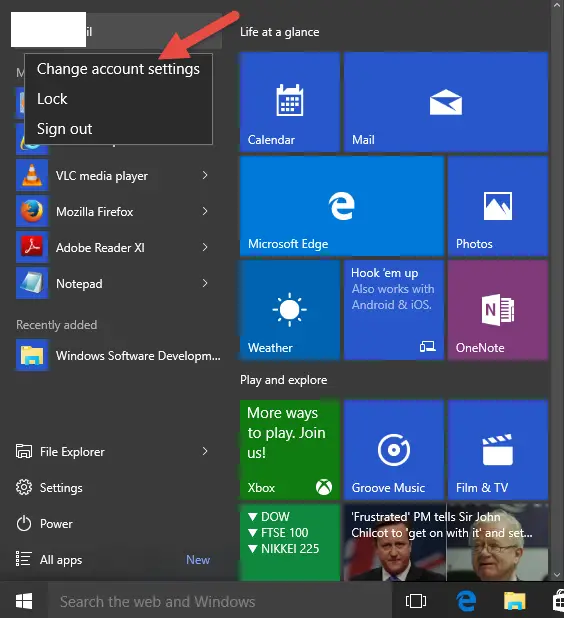The image size is (564, 618).
Task: Open the Film & TV tile
Action: [x=498, y=450]
